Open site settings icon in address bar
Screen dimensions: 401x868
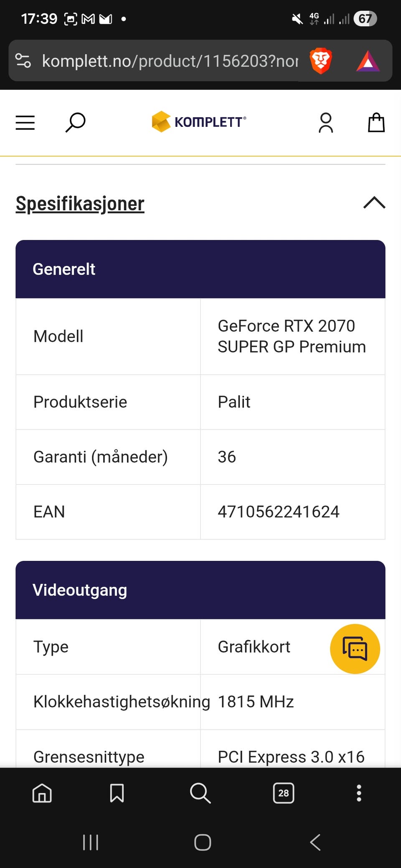pos(23,61)
